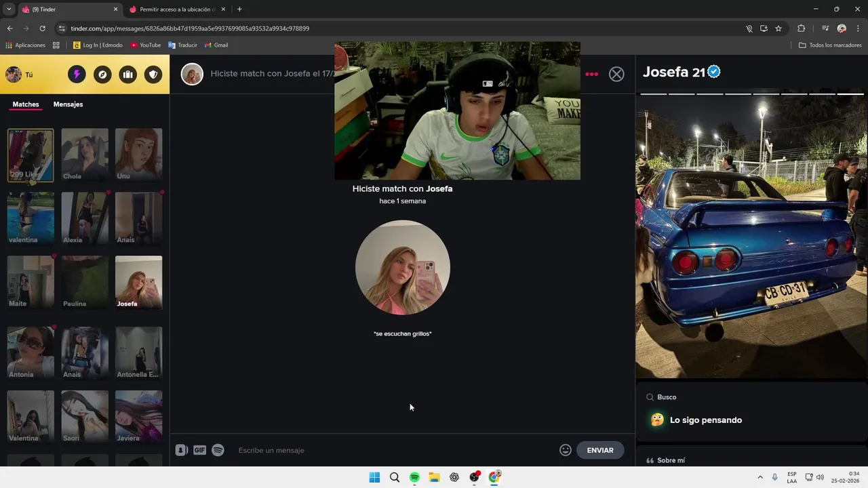Bookmark this page with the star
Screen dimensions: 868x488
[x=778, y=28]
